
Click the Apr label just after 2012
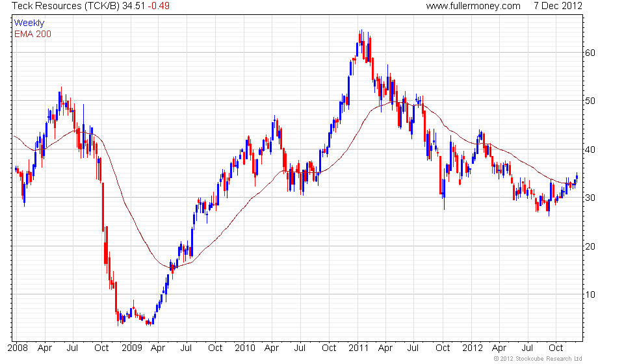[x=499, y=348]
